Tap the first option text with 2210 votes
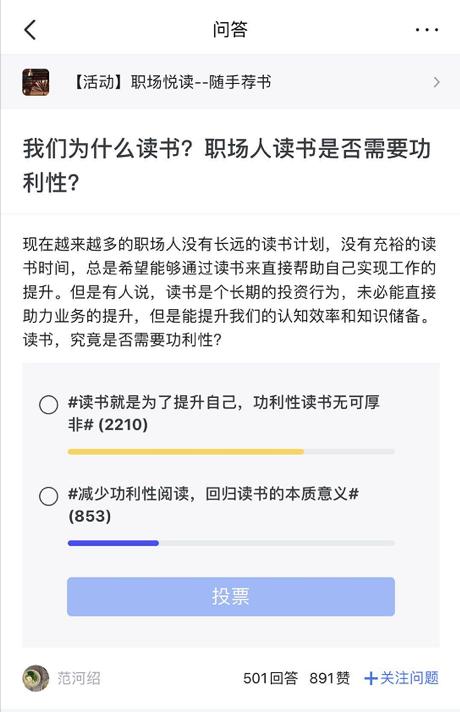 [224, 413]
